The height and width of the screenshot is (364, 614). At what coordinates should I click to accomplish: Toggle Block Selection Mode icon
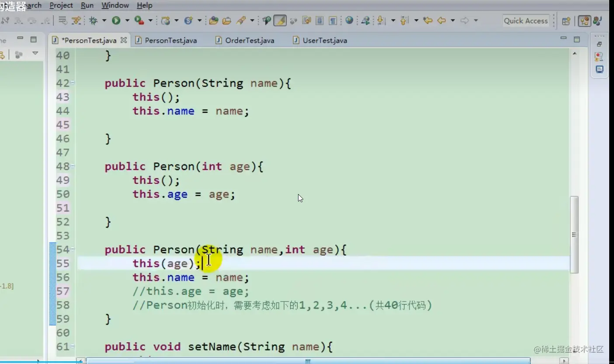[x=319, y=21]
